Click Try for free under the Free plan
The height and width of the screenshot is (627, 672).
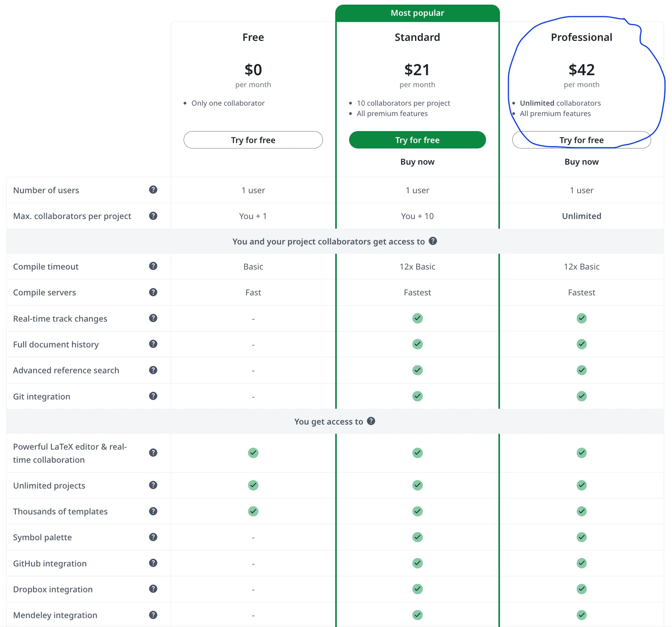click(253, 140)
